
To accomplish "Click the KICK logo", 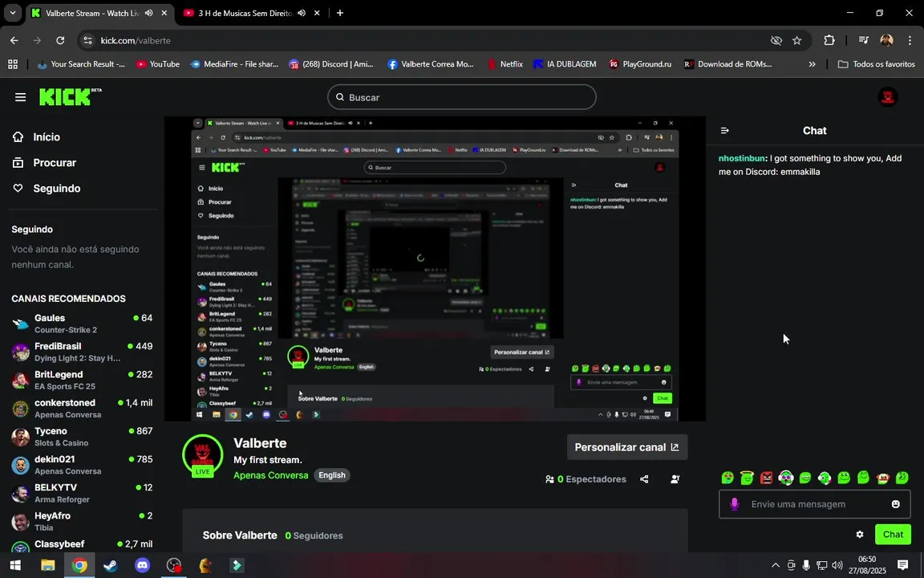I will click(70, 96).
